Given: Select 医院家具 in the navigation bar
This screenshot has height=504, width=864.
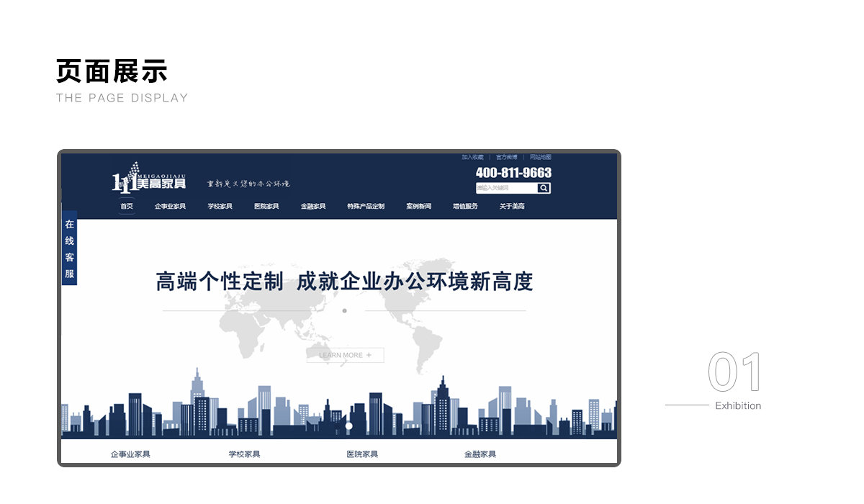Looking at the screenshot, I should tap(266, 206).
